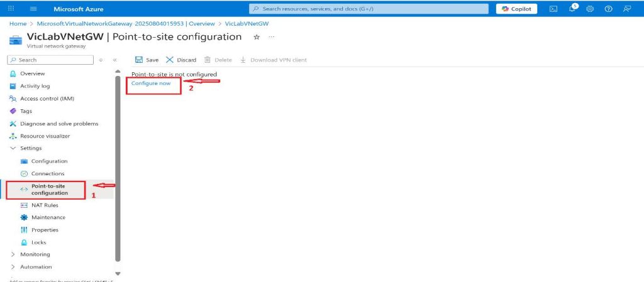The width and height of the screenshot is (644, 282).
Task: Open Cloud Shell from the top bar
Action: (553, 9)
